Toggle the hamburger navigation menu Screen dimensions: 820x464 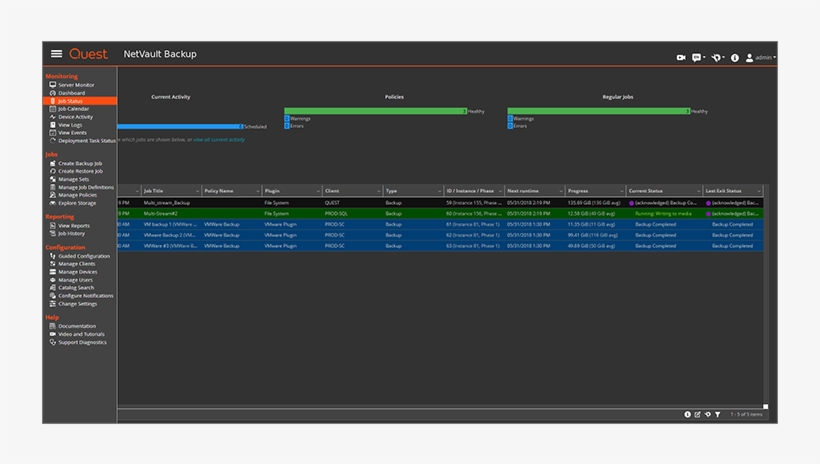[x=57, y=54]
